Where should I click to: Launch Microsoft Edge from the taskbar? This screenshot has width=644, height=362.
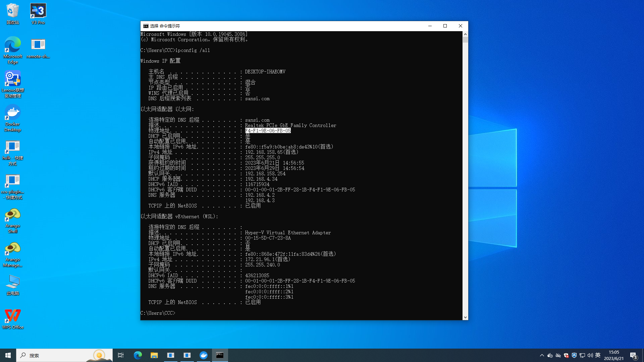coord(138,355)
